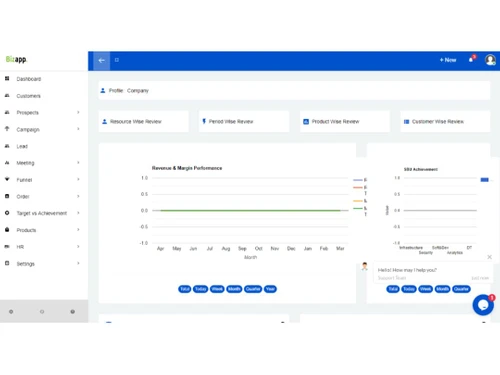Select Total filter under Revenue & Margin chart
Viewport: 500px width, 375px height.
point(185,289)
